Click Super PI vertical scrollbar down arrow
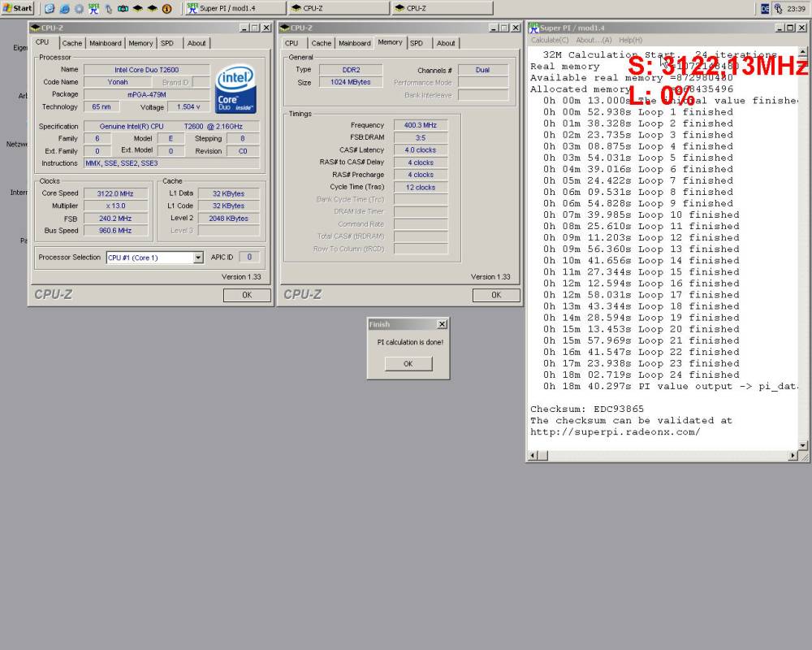 pos(803,445)
